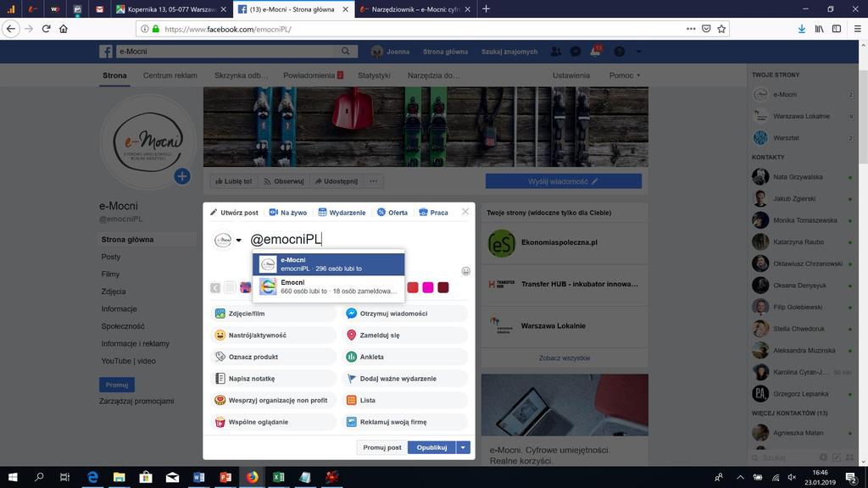Switch to Wydarzenie composer tab

pyautogui.click(x=342, y=213)
